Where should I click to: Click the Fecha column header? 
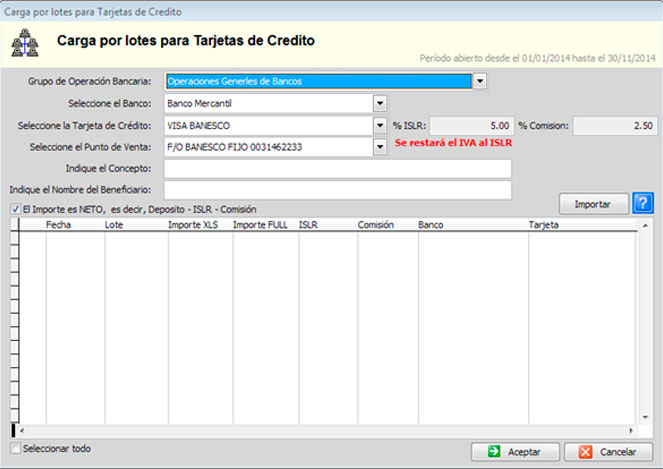click(x=72, y=226)
